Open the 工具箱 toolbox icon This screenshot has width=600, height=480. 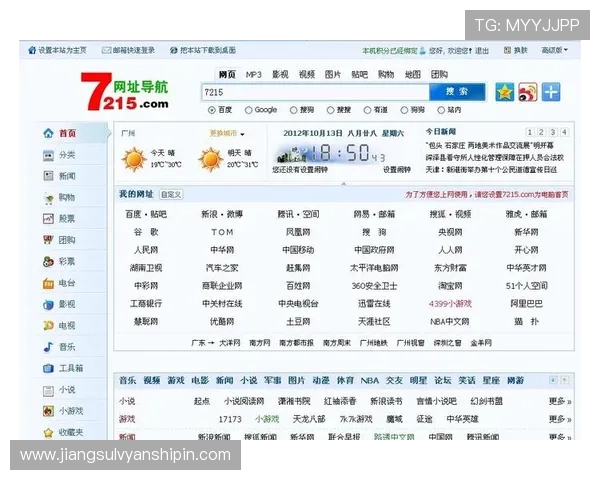point(48,368)
